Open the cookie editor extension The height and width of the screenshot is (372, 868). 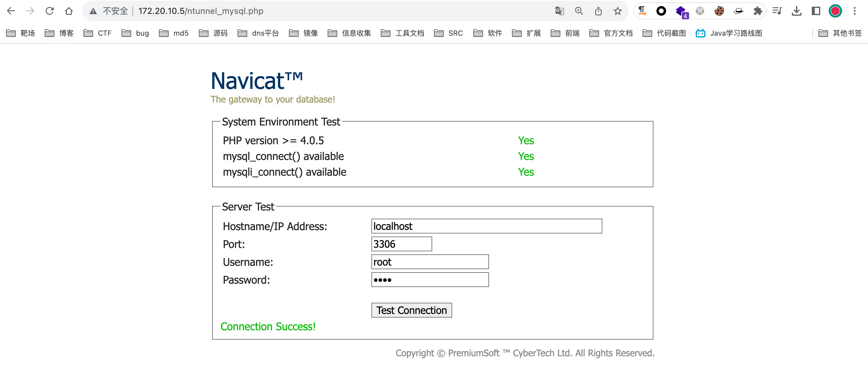click(719, 11)
